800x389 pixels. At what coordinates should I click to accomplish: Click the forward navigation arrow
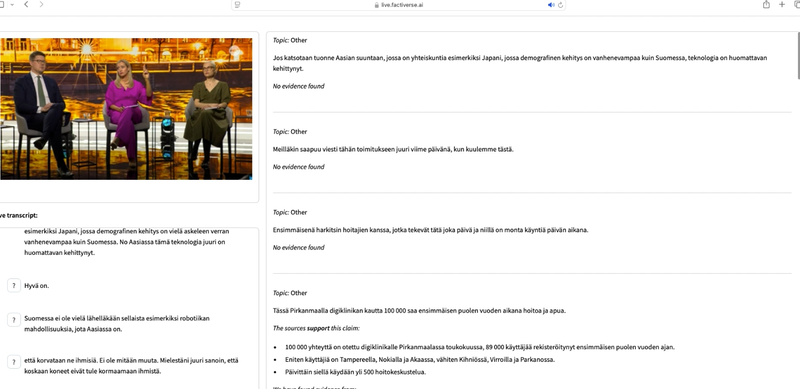pyautogui.click(x=41, y=4)
